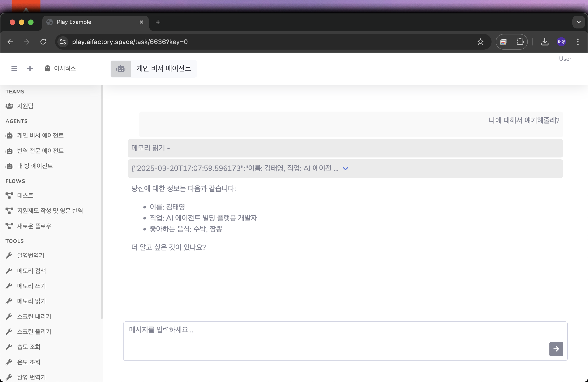Open site information icon in address bar
Image resolution: width=588 pixels, height=382 pixels.
tap(63, 42)
